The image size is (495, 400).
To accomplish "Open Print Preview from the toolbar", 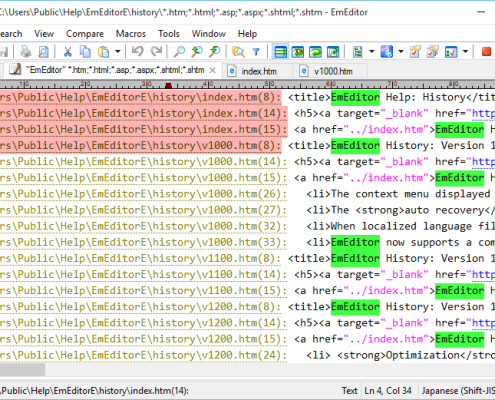I will (x=43, y=52).
